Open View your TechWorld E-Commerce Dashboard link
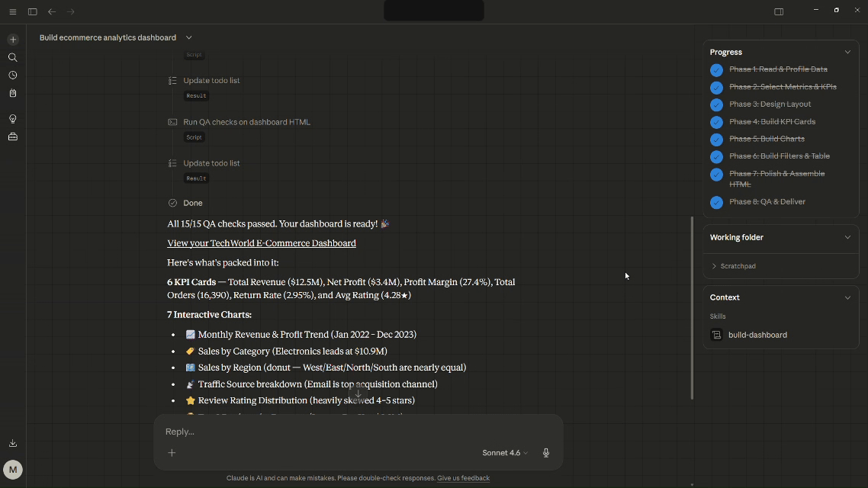 tap(262, 243)
